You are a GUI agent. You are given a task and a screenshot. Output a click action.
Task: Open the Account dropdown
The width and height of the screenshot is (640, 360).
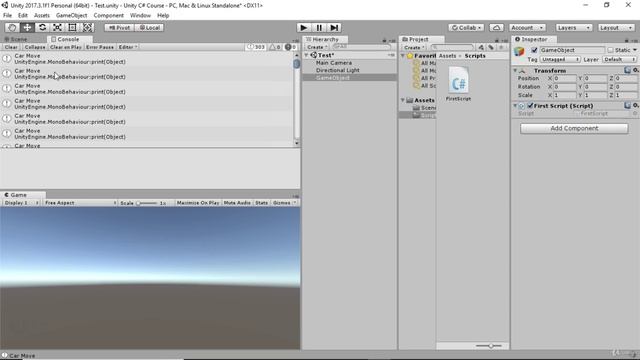point(527,27)
